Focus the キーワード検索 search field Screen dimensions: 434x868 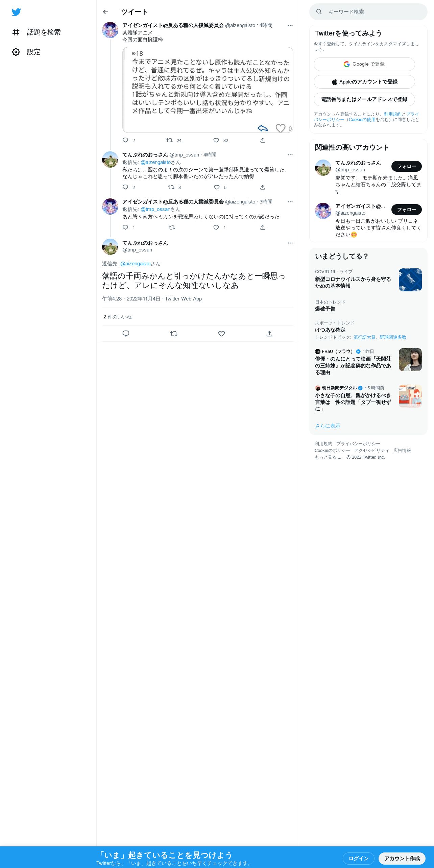[368, 12]
